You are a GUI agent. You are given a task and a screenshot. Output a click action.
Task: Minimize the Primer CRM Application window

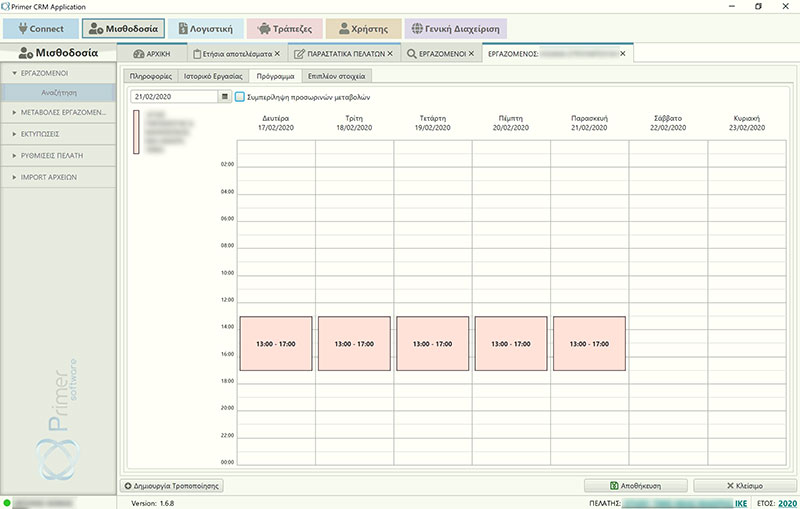point(732,7)
